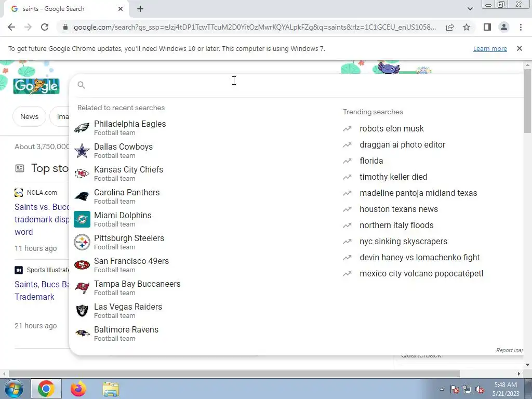Choose trending madeline pantoja midland texas

pyautogui.click(x=418, y=193)
